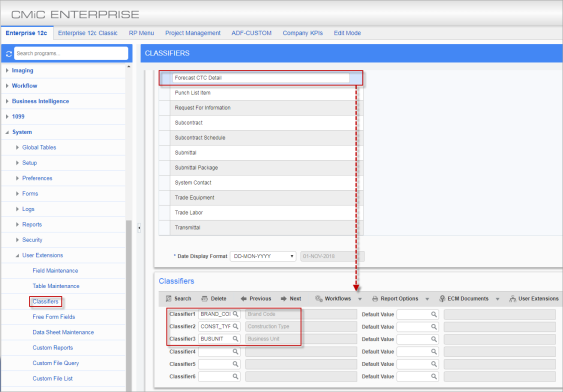Click the Delete toolbar button
Image resolution: width=563 pixels, height=392 pixels.
coord(214,299)
